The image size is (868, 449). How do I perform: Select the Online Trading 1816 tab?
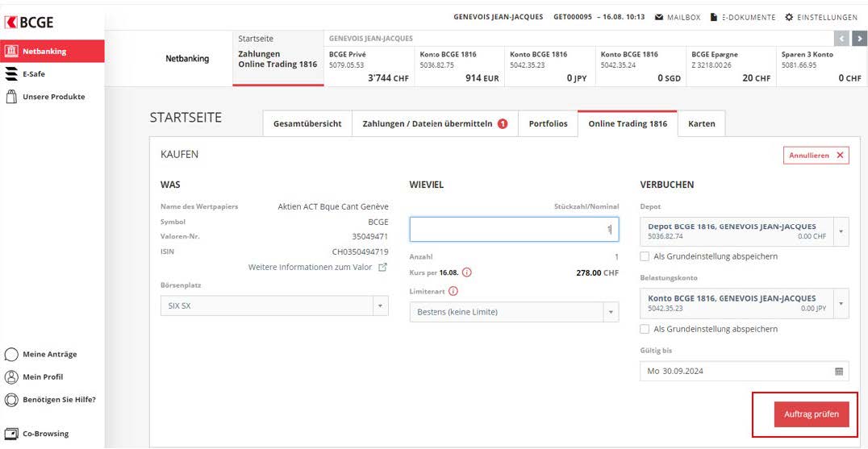point(627,124)
